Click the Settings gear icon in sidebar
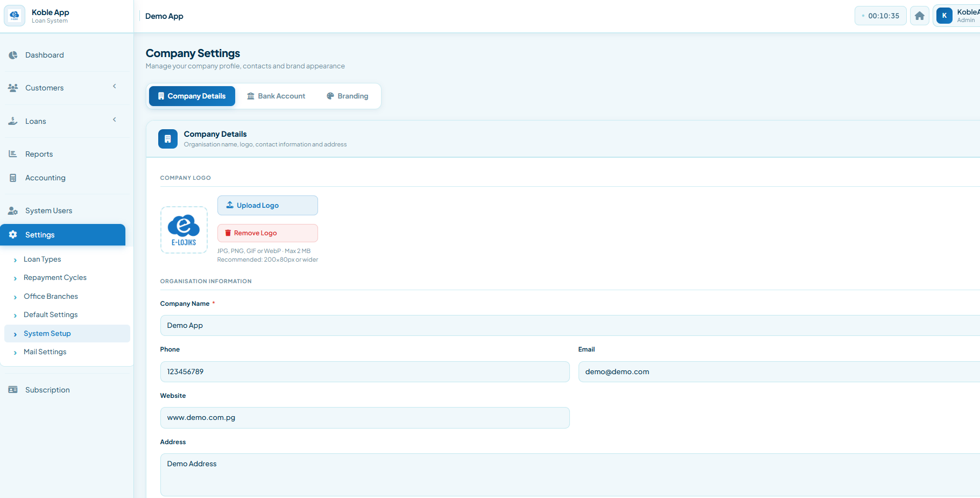The width and height of the screenshot is (980, 498). (13, 235)
